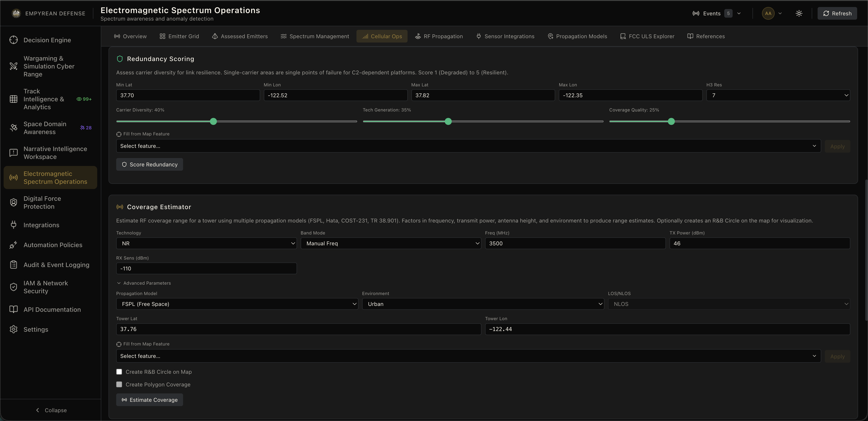868x421 pixels.
Task: Expand the Propagation Model dropdown
Action: pyautogui.click(x=237, y=304)
